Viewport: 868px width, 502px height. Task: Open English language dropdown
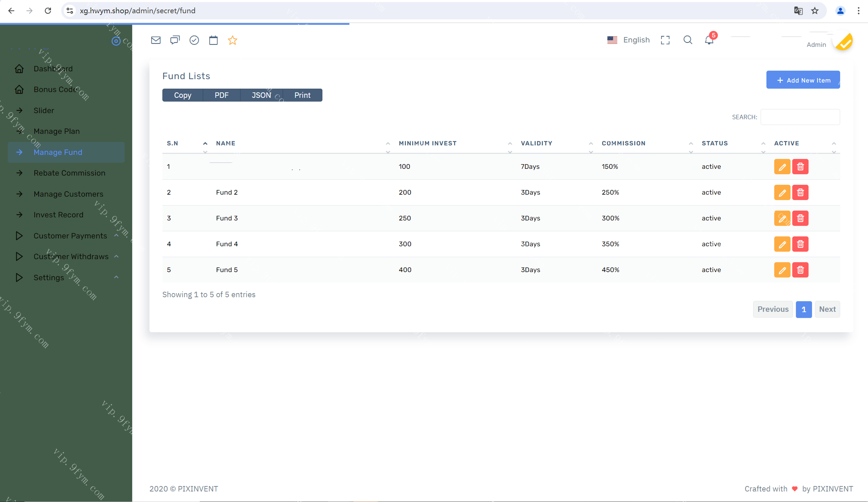[628, 40]
